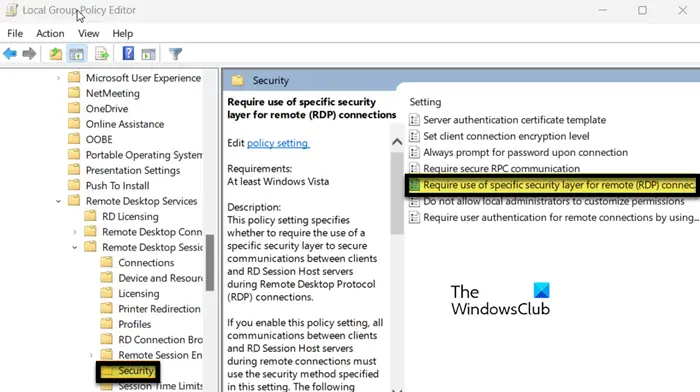Image resolution: width=700 pixels, height=392 pixels.
Task: Open Help via blue question mark icon
Action: tap(128, 54)
